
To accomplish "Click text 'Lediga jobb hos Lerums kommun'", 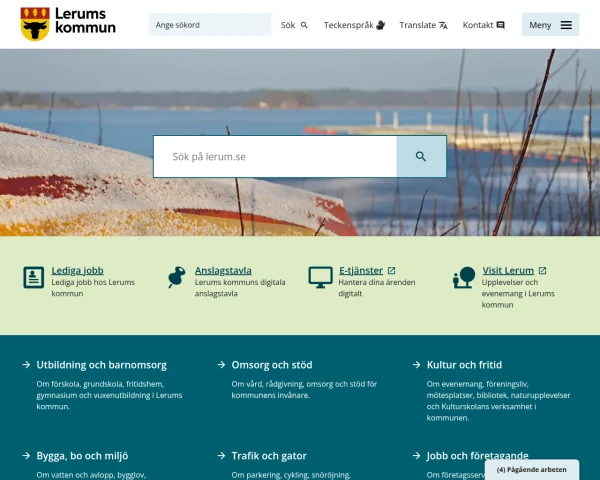I will [x=93, y=288].
